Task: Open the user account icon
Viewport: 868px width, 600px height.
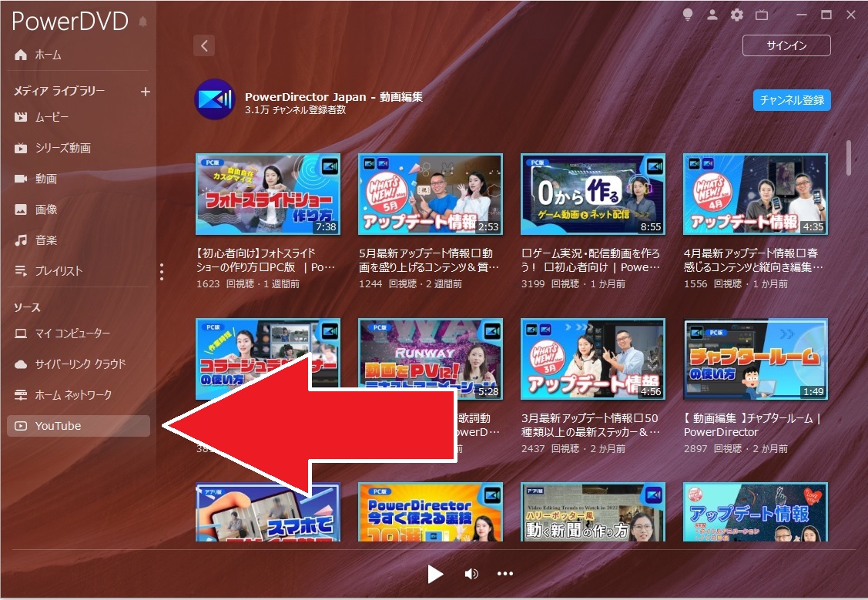Action: pos(712,15)
